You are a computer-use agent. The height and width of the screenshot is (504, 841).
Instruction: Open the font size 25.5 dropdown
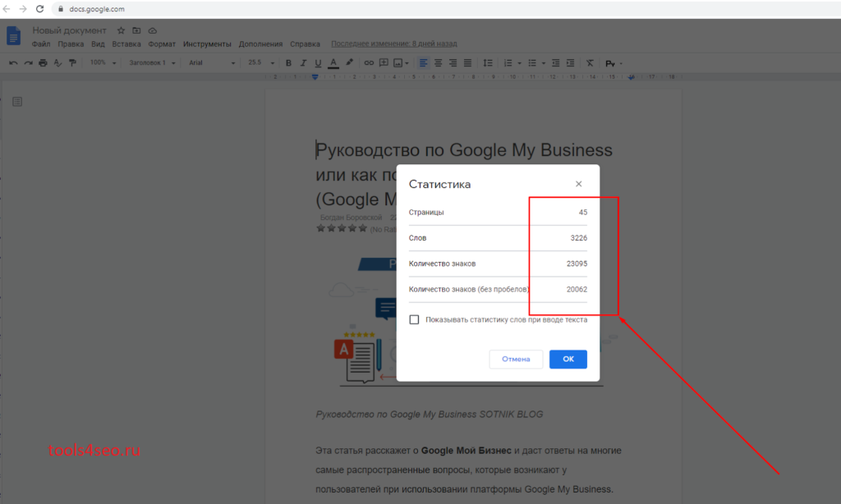click(x=261, y=62)
